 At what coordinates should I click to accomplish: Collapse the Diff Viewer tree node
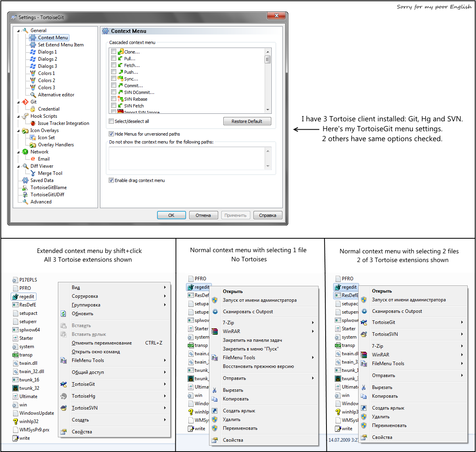tap(18, 166)
